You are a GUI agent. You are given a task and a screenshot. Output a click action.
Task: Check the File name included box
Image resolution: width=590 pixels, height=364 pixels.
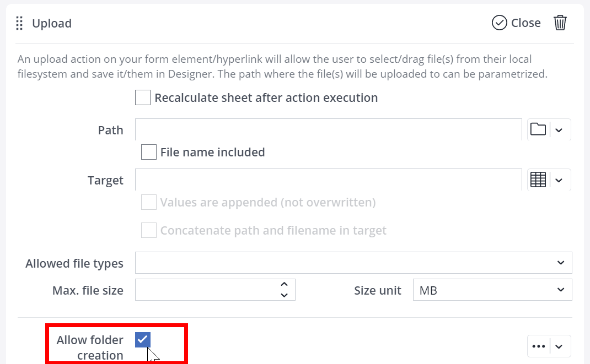149,152
